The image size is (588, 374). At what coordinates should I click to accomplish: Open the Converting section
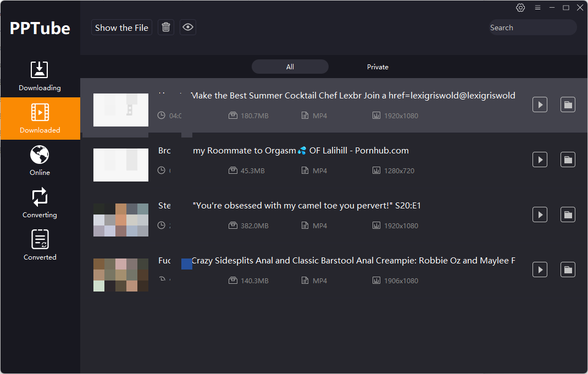tap(40, 202)
